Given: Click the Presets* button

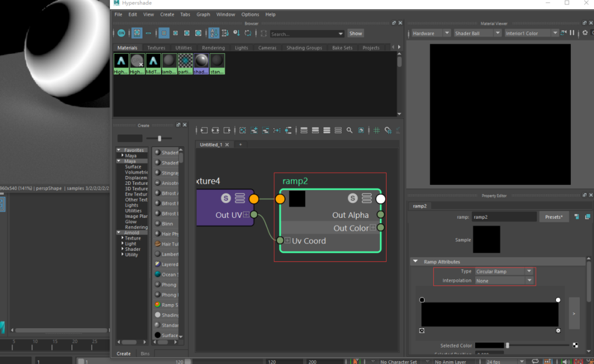Looking at the screenshot, I should (554, 217).
